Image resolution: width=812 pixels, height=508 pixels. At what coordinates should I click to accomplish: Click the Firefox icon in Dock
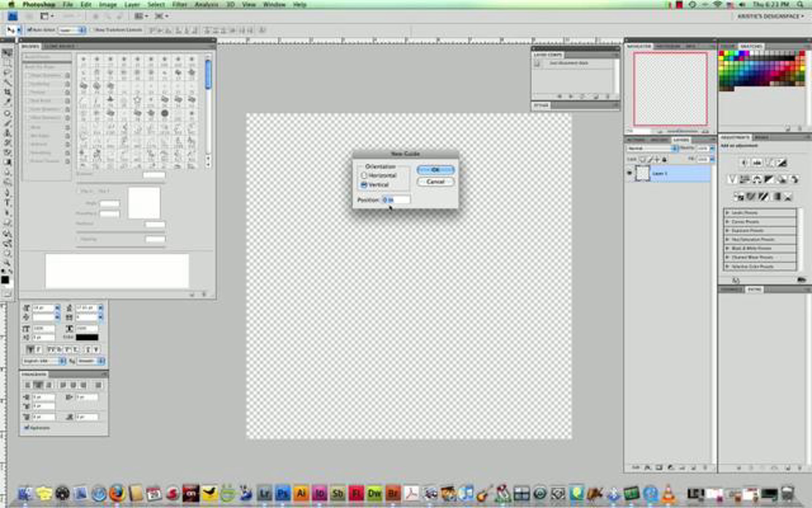tap(117, 494)
